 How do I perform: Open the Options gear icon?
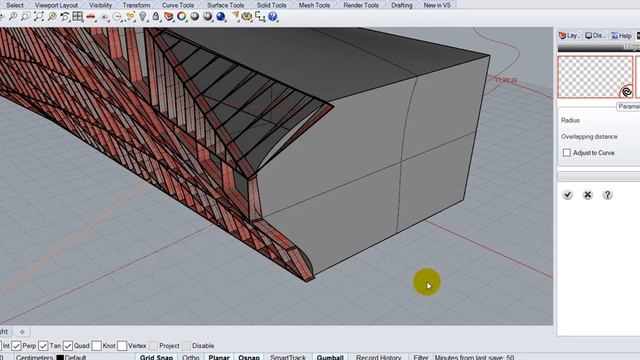point(247,17)
